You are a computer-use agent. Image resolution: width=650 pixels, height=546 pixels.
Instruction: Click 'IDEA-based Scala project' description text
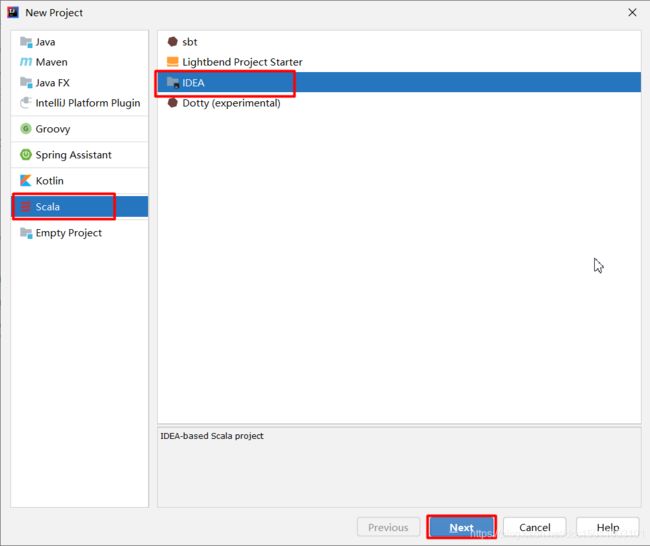coord(212,436)
